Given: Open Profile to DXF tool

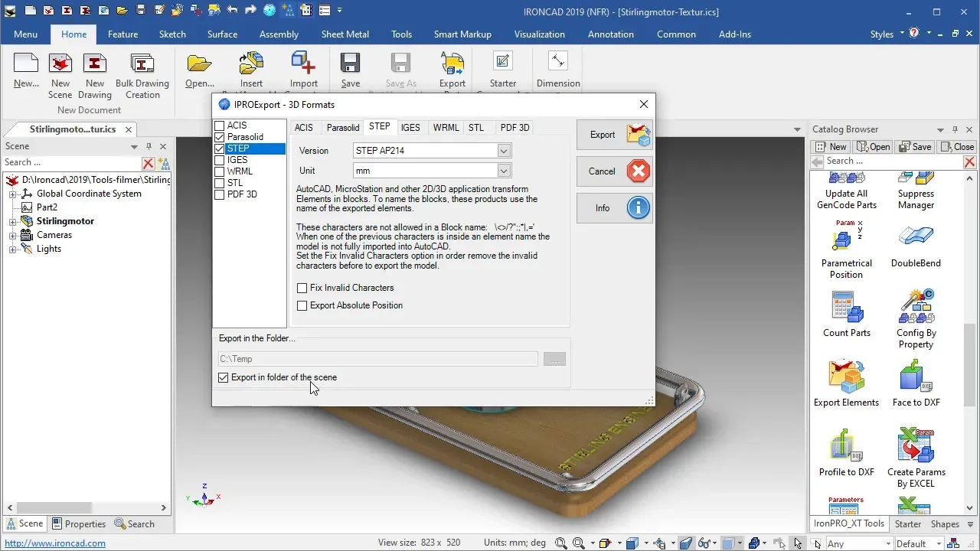Looking at the screenshot, I should (847, 453).
